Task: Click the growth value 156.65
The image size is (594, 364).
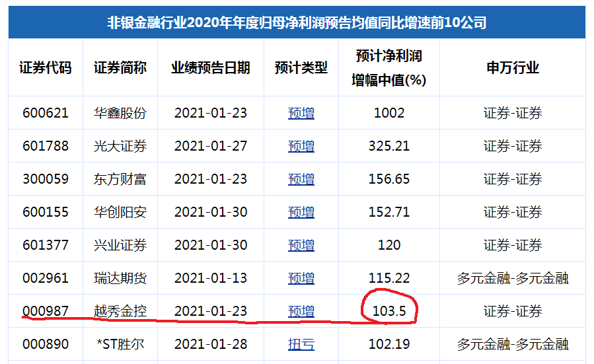Action: click(389, 179)
